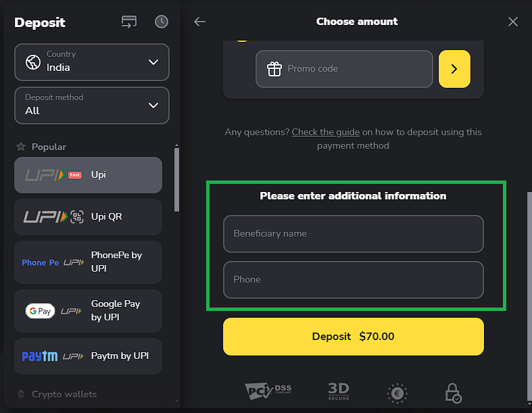Click the globe icon in Country selector
The height and width of the screenshot is (413, 532).
[33, 62]
